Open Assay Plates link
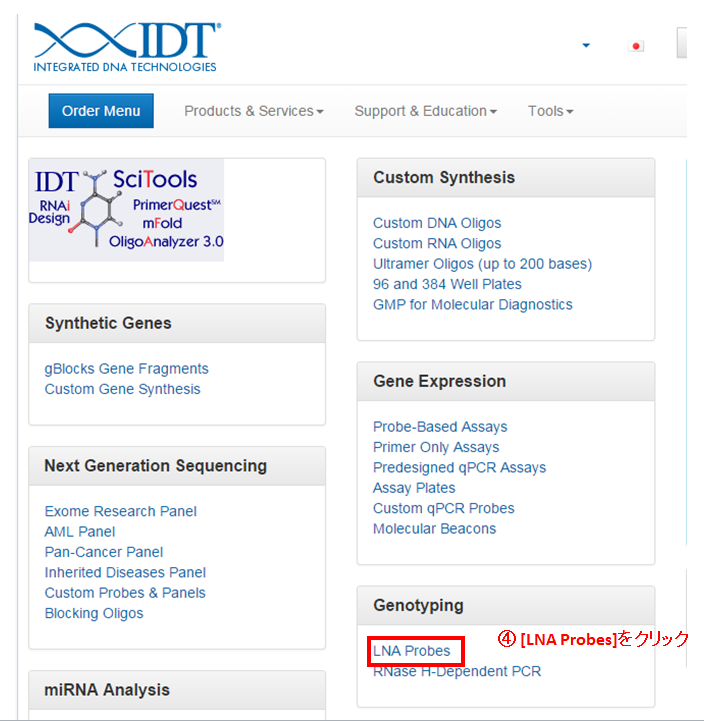The image size is (704, 721). coord(414,488)
